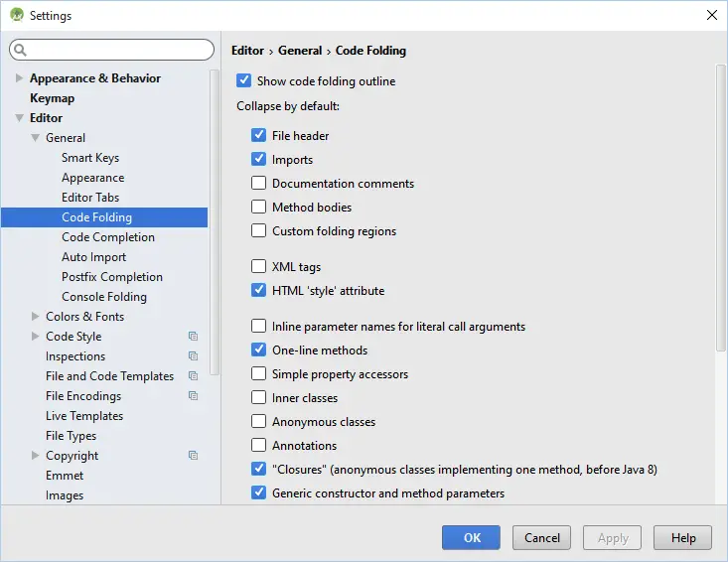
Task: Click the project-level icon beside File Encodings
Action: tap(193, 396)
